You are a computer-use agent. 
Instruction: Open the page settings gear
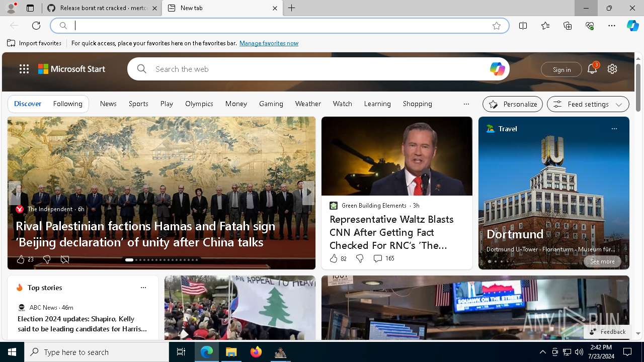click(612, 69)
